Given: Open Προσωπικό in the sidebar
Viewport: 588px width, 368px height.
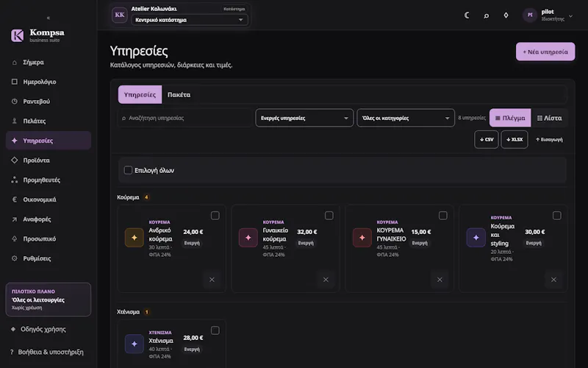Looking at the screenshot, I should click(x=49, y=238).
